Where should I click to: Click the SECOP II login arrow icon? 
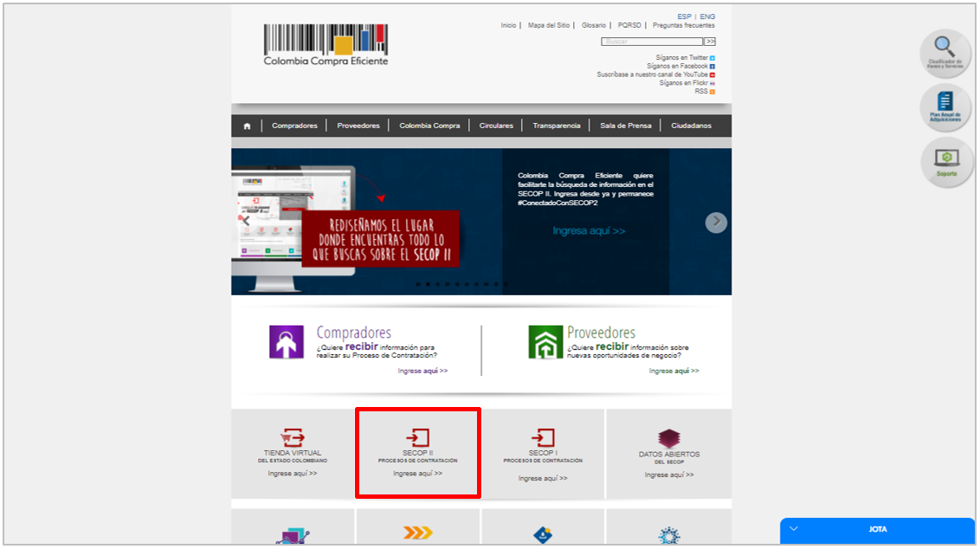418,437
